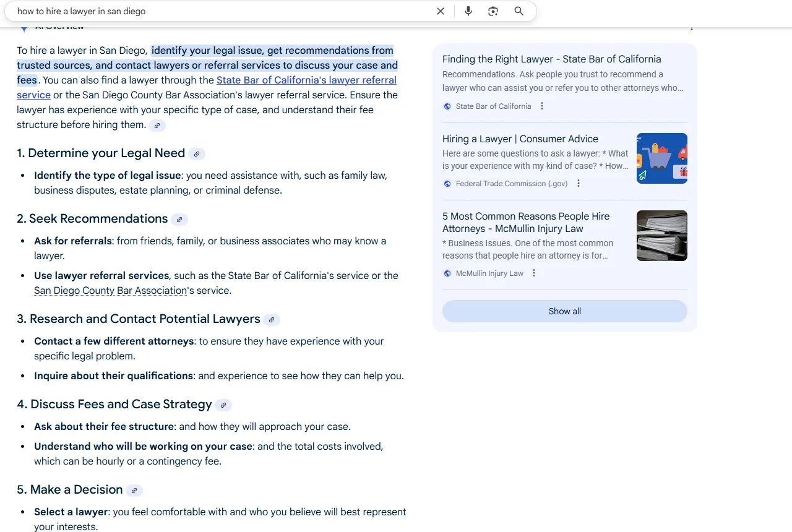The height and width of the screenshot is (532, 792).
Task: Click the magnifying glass search icon
Action: tap(519, 11)
